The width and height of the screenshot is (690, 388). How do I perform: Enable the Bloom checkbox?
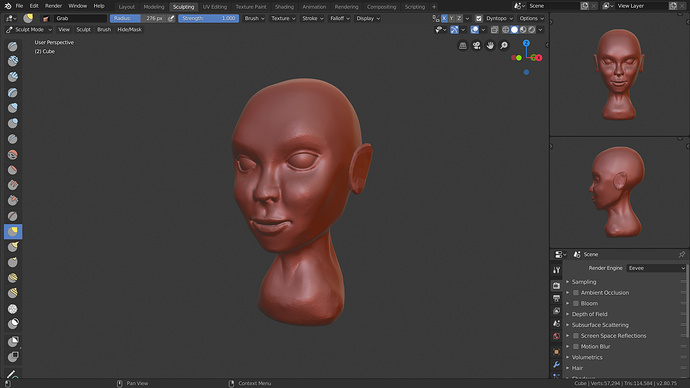pos(576,304)
